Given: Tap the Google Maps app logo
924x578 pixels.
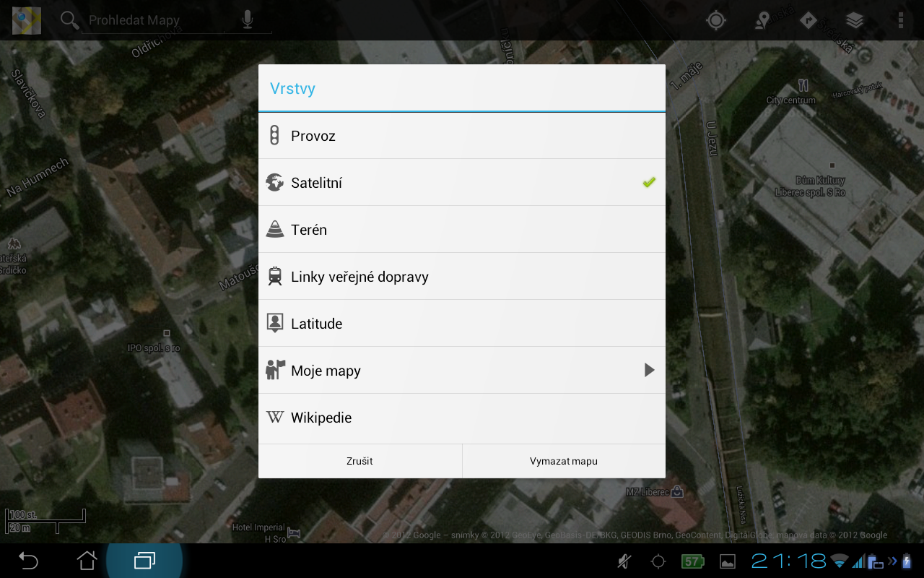Looking at the screenshot, I should point(27,20).
